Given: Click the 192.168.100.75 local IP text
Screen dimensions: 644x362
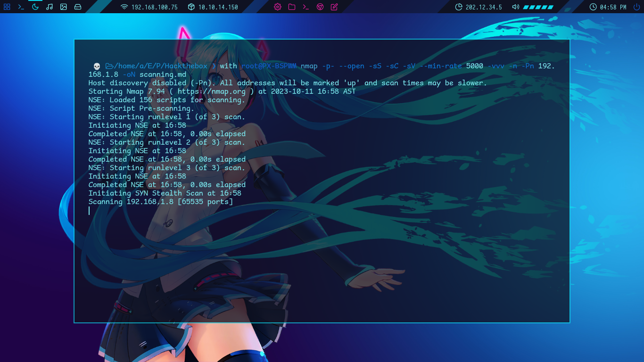Looking at the screenshot, I should pyautogui.click(x=154, y=7).
